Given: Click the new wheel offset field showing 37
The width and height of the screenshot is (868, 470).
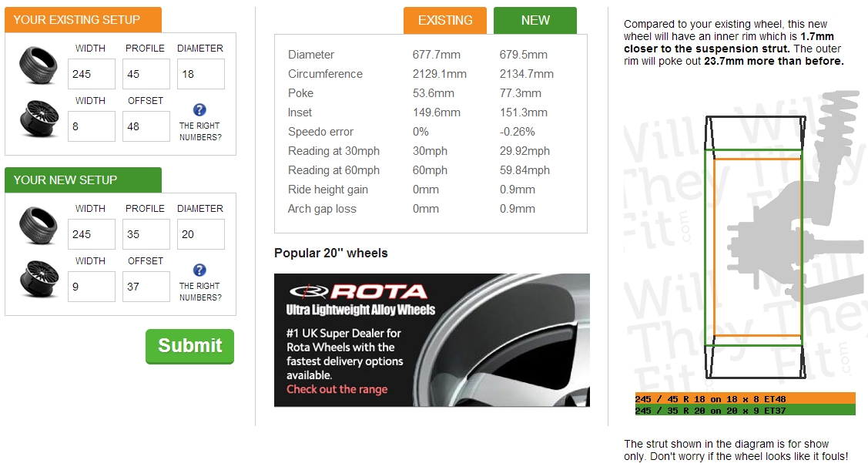Looking at the screenshot, I should point(146,287).
